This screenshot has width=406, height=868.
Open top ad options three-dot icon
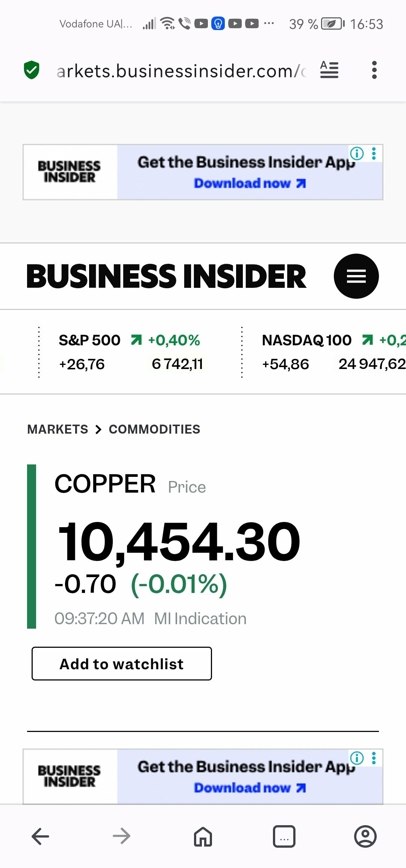pos(374,153)
